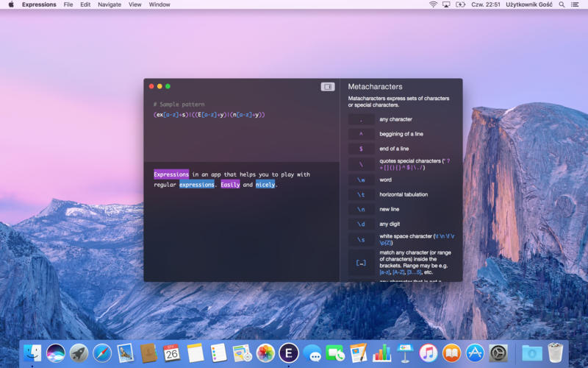Open App Store from the Dock
Screen dimensions: 588x368
(x=475, y=353)
